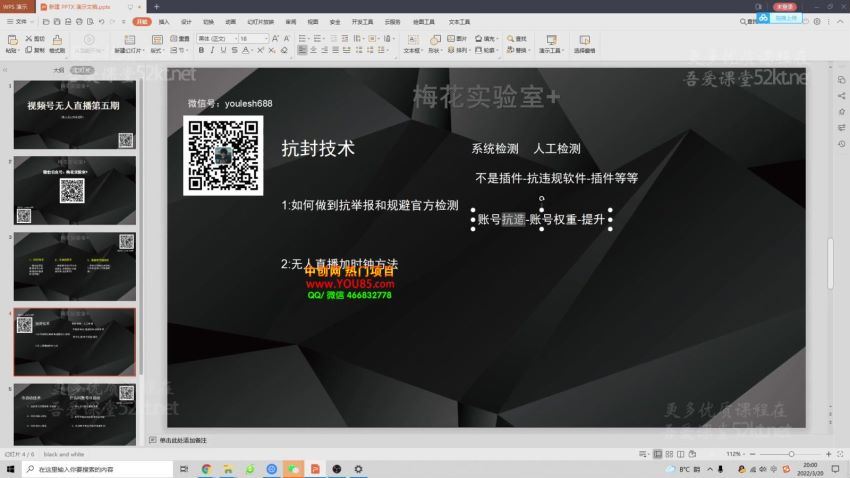
Task: Toggle Superscript formatting
Action: [260, 50]
